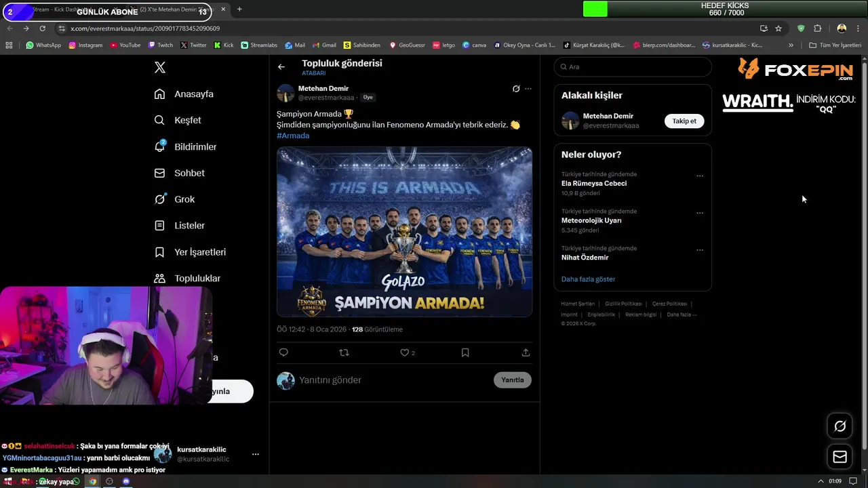The height and width of the screenshot is (488, 868).
Task: Open the Chrome apps grid icon
Action: coord(9,45)
